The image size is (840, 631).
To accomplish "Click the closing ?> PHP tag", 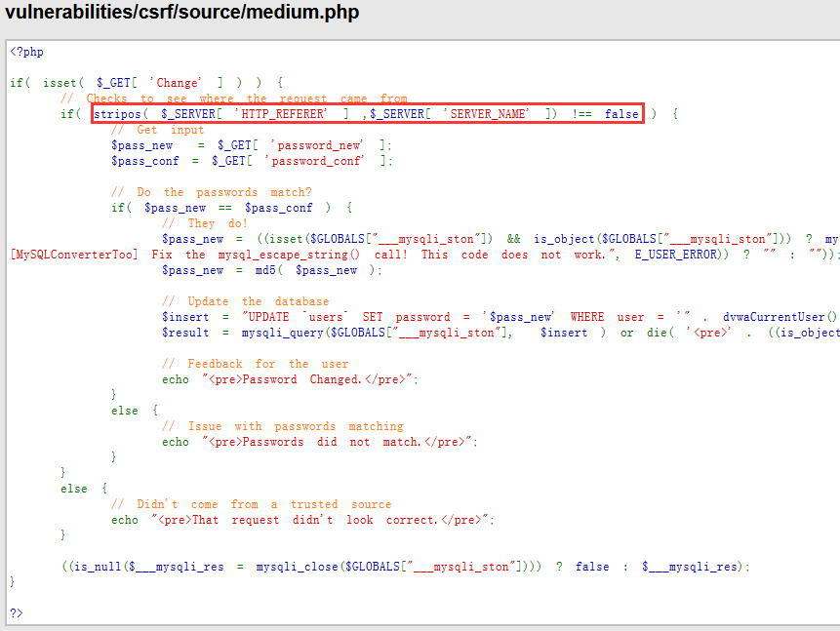I will pos(16,612).
